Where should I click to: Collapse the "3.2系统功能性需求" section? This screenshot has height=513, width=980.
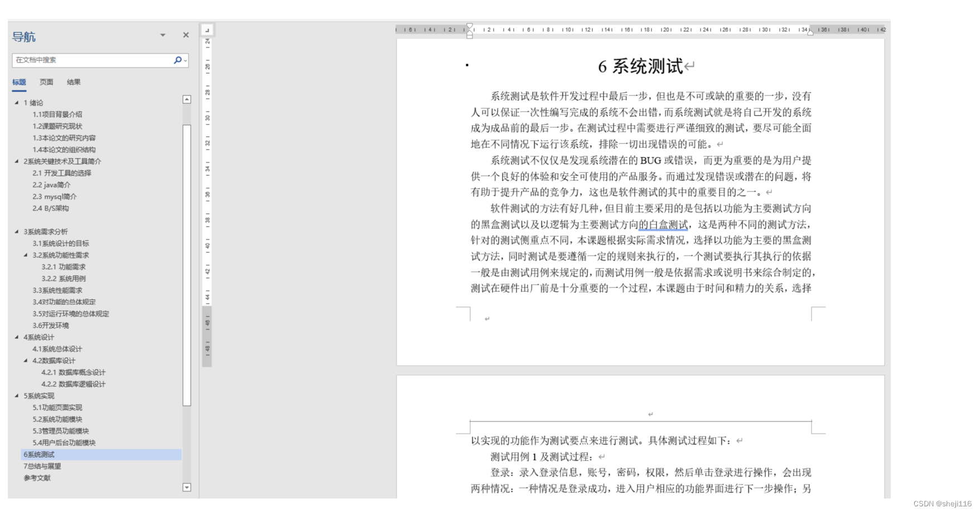(25, 255)
